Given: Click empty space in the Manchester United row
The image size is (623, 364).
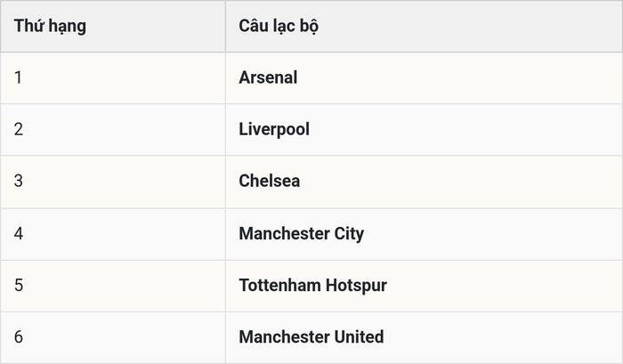Looking at the screenshot, I should point(505,337).
